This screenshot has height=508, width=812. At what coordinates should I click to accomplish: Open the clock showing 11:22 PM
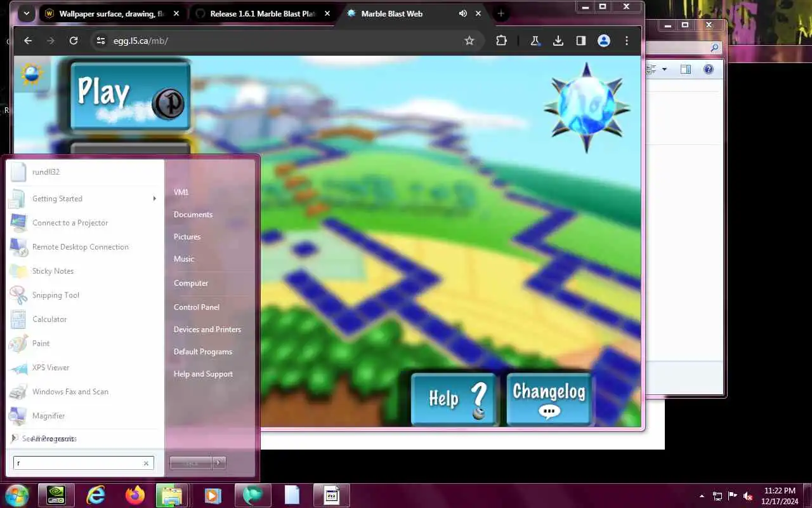780,495
